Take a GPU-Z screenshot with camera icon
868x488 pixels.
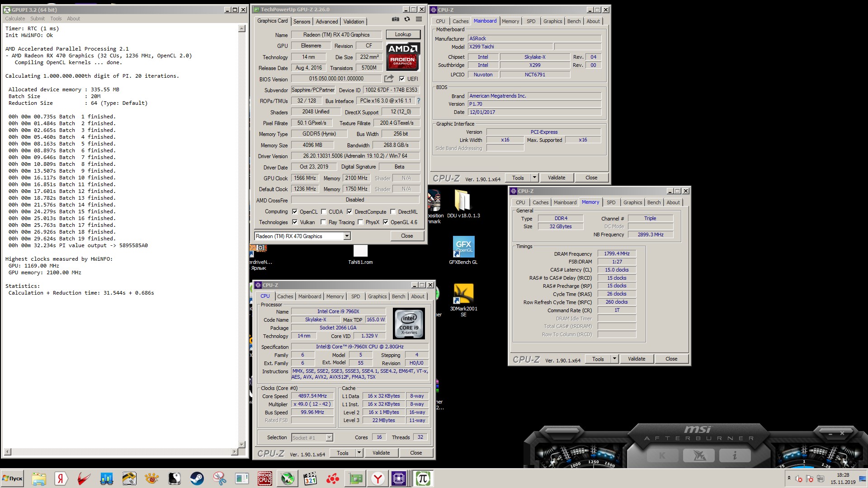click(396, 19)
